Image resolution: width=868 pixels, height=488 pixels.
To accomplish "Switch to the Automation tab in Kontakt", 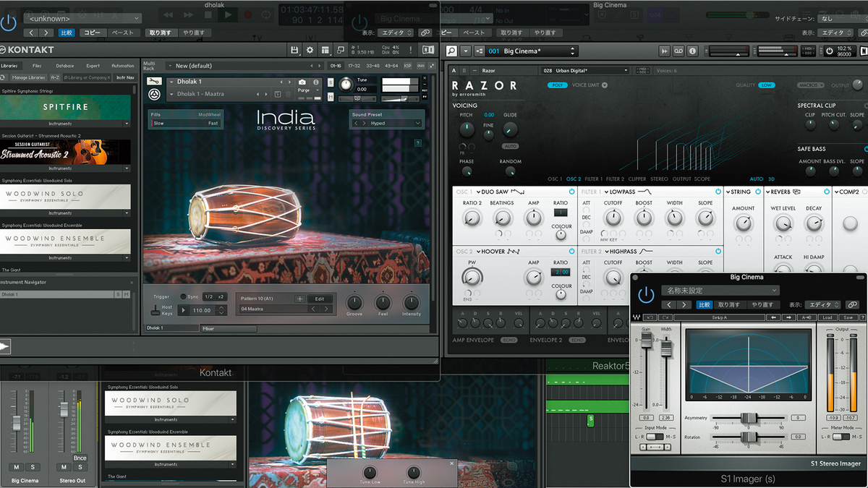I will (123, 66).
